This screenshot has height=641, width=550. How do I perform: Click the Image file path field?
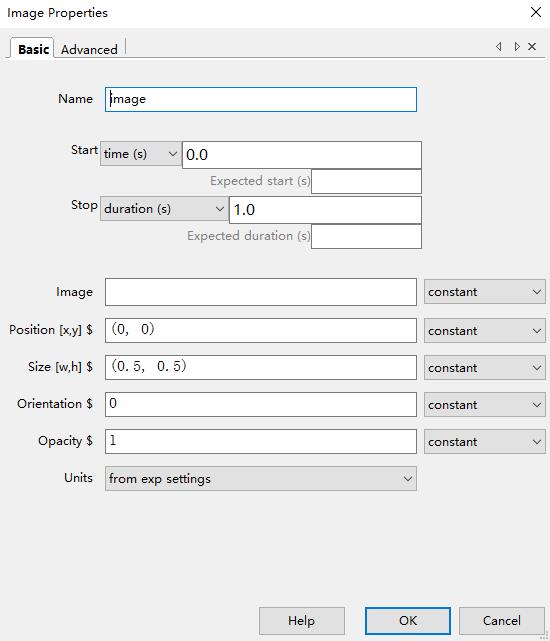(261, 292)
